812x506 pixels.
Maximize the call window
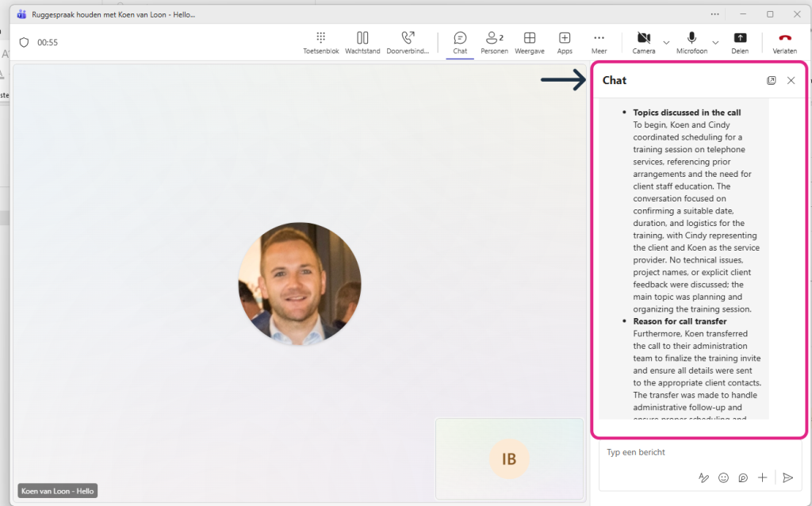(x=770, y=14)
